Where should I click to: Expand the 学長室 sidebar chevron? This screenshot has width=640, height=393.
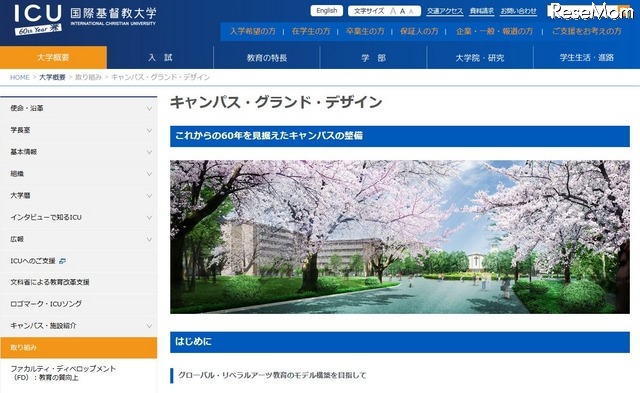point(149,130)
